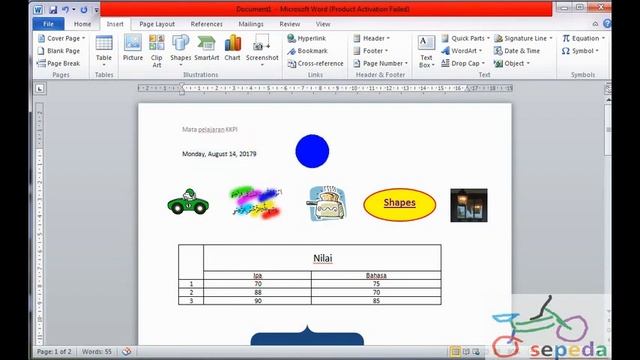
Task: Click the date text Monday, August 14
Action: click(219, 154)
